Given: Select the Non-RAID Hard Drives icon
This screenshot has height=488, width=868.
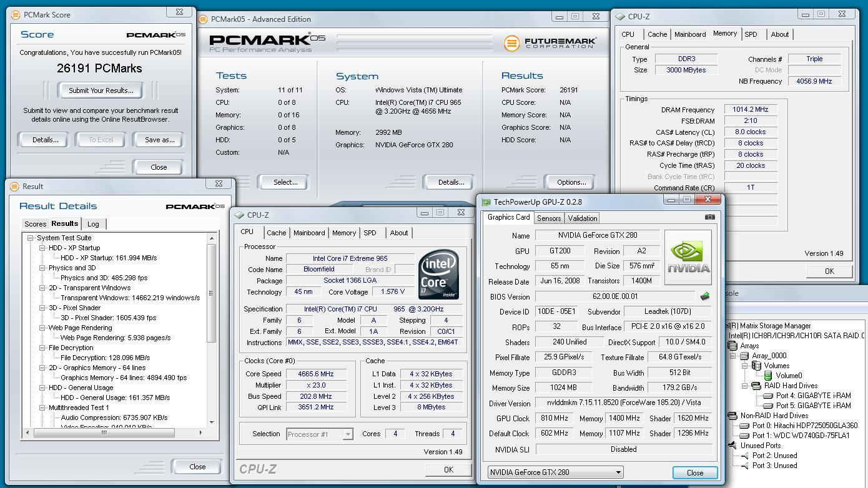Looking at the screenshot, I should pyautogui.click(x=734, y=416).
